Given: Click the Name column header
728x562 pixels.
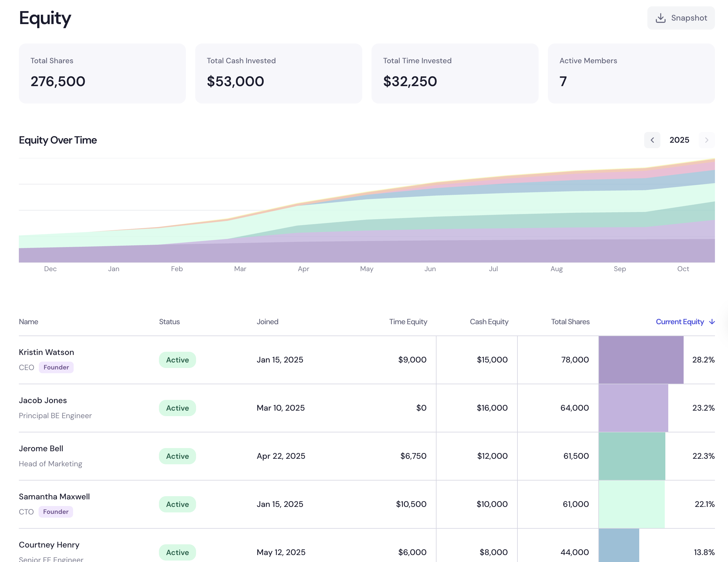Looking at the screenshot, I should (x=28, y=322).
